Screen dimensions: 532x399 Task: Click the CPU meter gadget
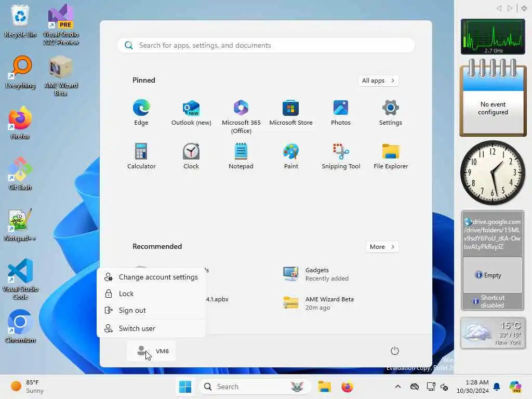click(493, 37)
